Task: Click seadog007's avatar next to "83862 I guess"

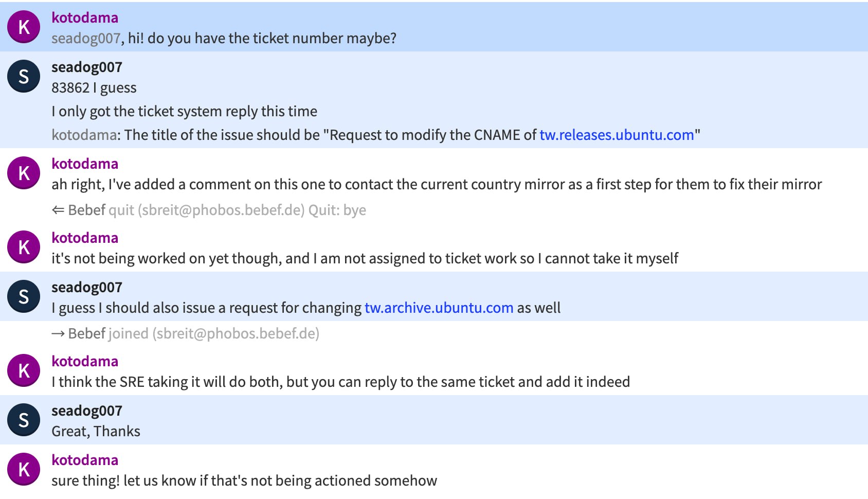Action: click(24, 76)
